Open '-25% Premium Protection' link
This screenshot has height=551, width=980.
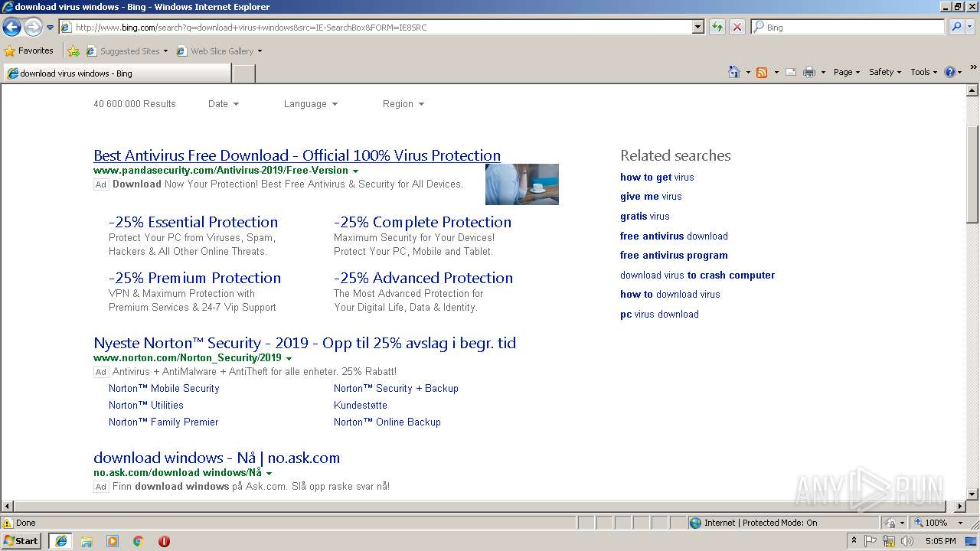click(x=194, y=278)
